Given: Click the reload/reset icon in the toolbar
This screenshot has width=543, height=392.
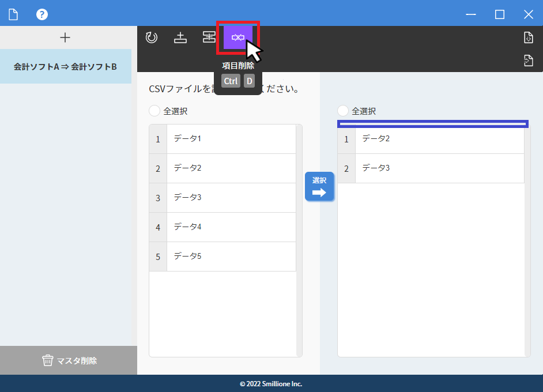Looking at the screenshot, I should (x=152, y=38).
